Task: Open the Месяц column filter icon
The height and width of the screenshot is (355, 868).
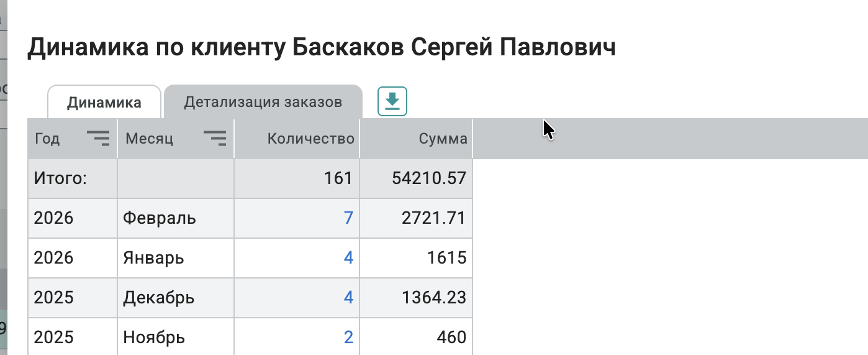Action: click(214, 138)
